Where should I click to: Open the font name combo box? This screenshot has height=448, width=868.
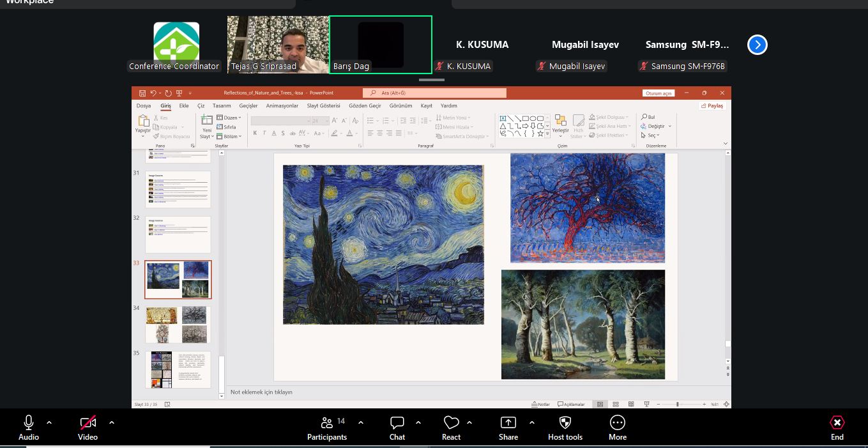point(281,121)
